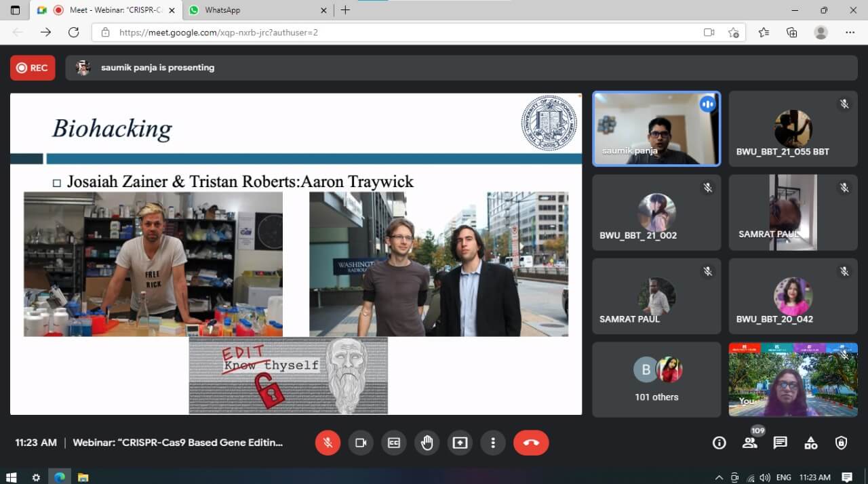Expand the browser tab actions menu
Image resolution: width=868 pixels, height=484 pixels.
tap(16, 10)
